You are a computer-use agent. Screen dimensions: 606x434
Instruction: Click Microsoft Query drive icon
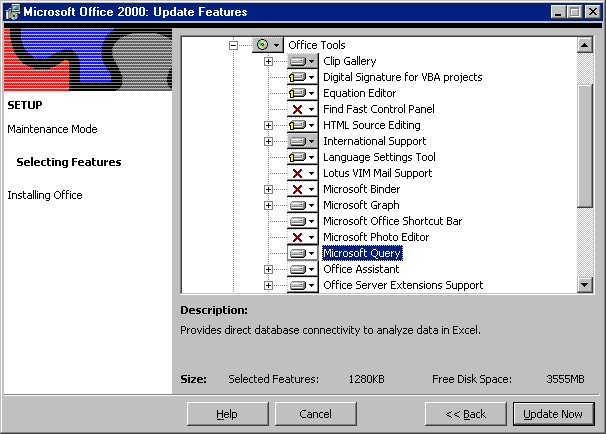[x=303, y=253]
